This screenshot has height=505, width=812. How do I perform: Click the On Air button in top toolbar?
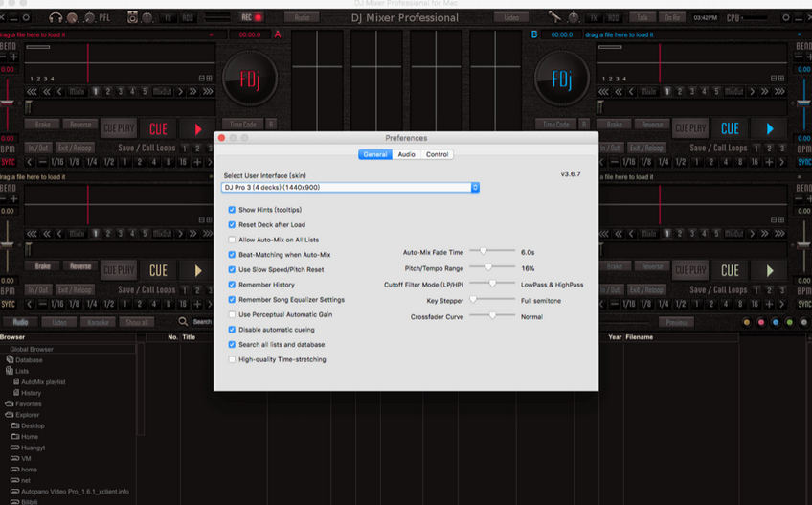pos(672,17)
